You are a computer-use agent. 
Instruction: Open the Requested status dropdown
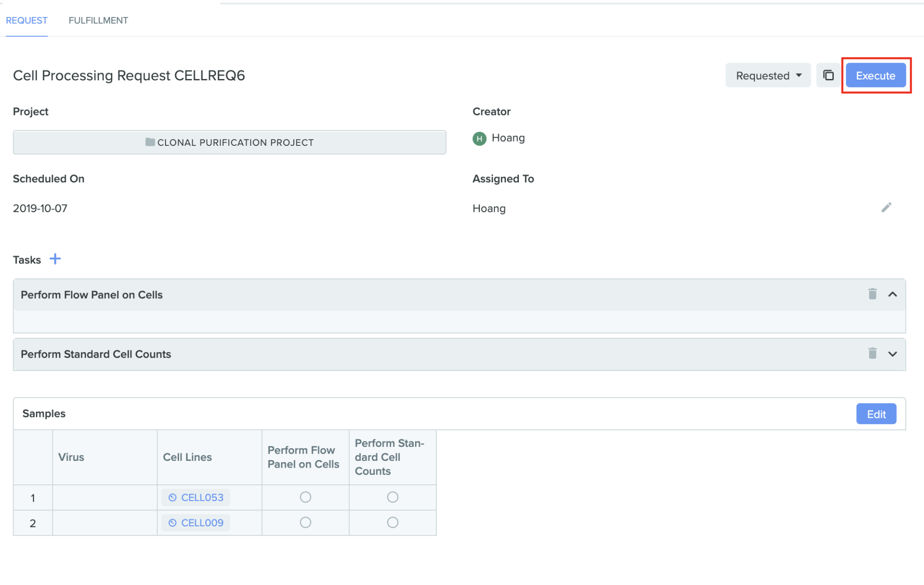click(x=768, y=75)
